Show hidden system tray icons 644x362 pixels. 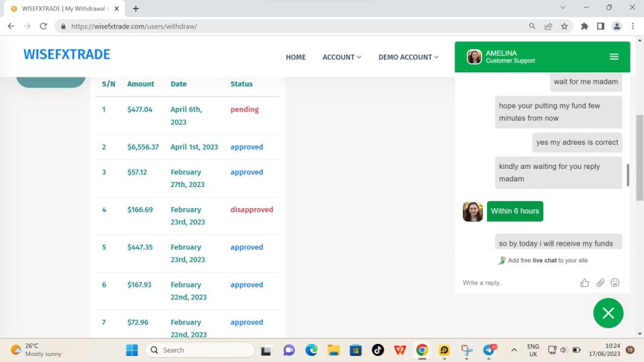(514, 350)
